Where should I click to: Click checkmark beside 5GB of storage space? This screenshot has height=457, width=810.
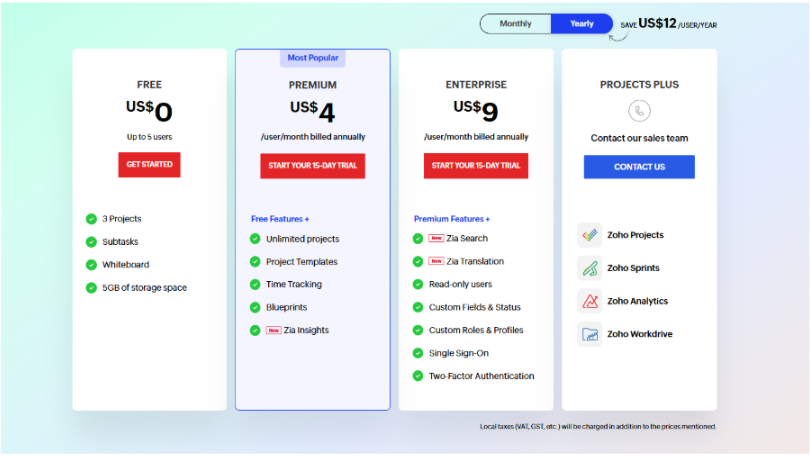(x=91, y=288)
